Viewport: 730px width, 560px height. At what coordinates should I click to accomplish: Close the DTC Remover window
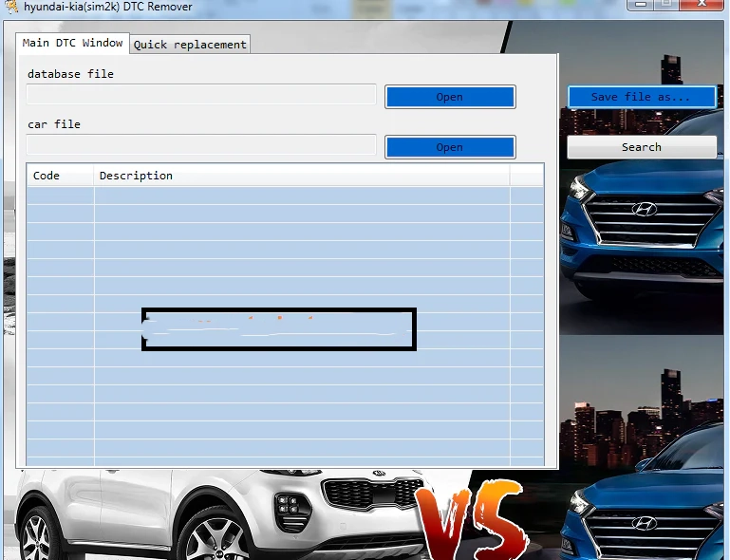(x=702, y=4)
